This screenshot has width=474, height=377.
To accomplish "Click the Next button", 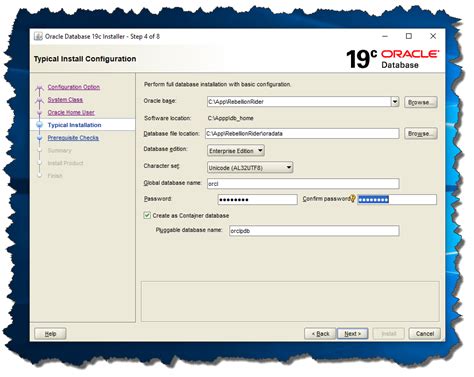I will point(353,334).
